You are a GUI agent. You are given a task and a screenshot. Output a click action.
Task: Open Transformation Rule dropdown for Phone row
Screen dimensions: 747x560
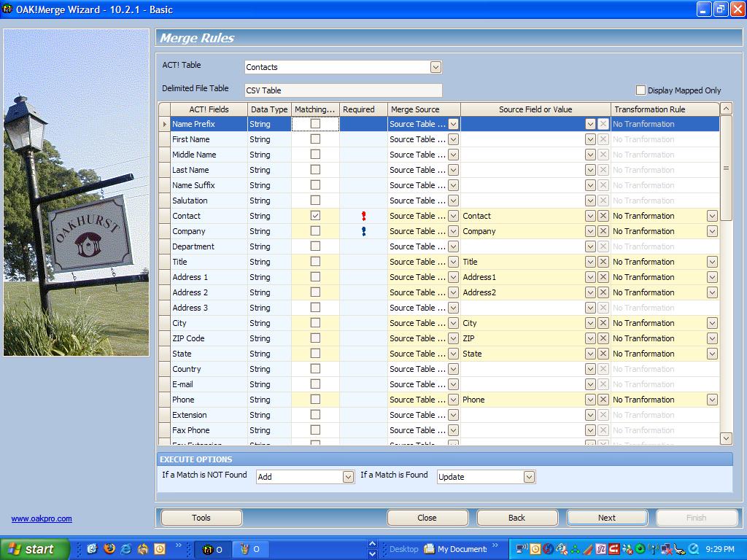click(x=712, y=400)
